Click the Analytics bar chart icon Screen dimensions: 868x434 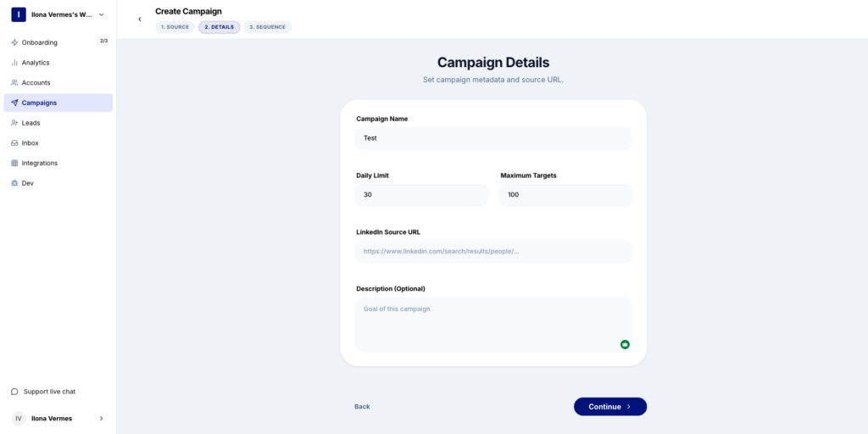(14, 63)
